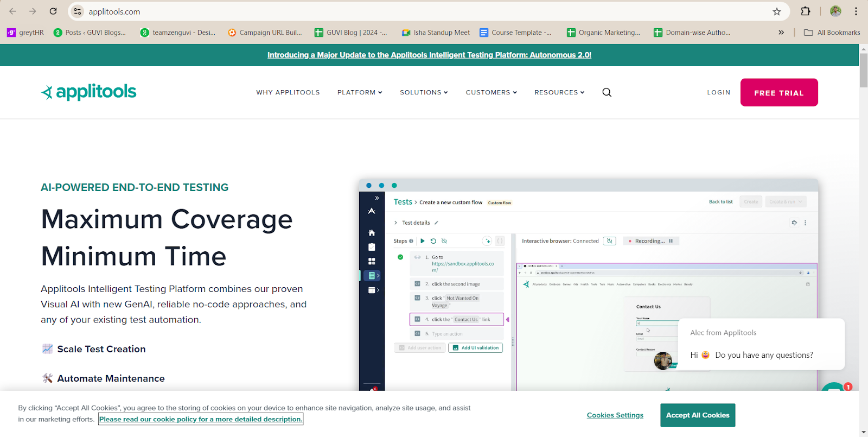The width and height of the screenshot is (868, 437).
Task: Open site information icon in address bar
Action: pos(78,11)
